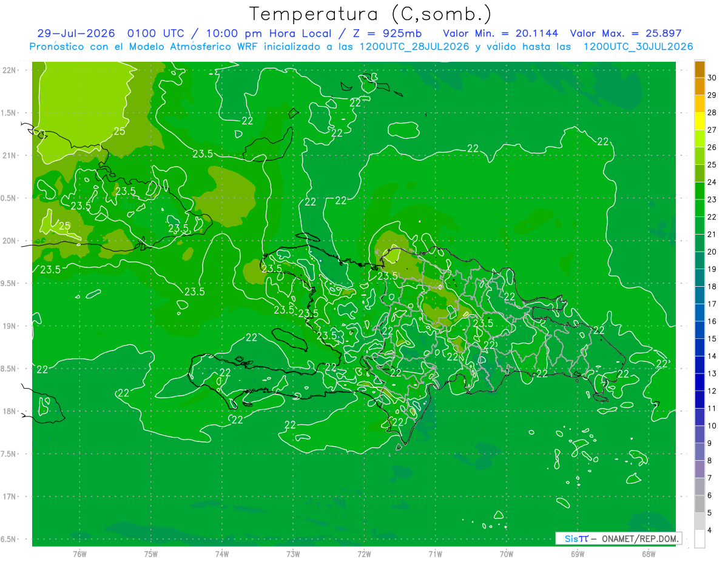Click the 'ONAMET/REP.DOM.' credit box
This screenshot has width=728, height=562.
619,538
